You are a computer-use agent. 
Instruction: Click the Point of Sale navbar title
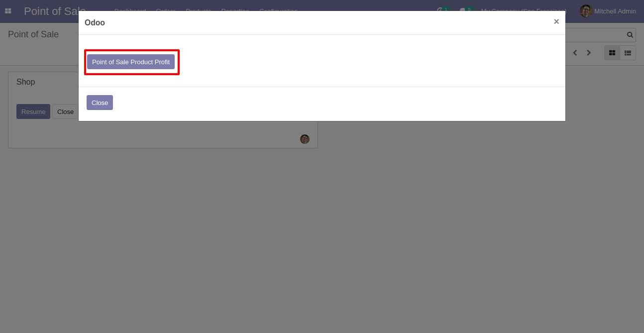click(x=55, y=11)
